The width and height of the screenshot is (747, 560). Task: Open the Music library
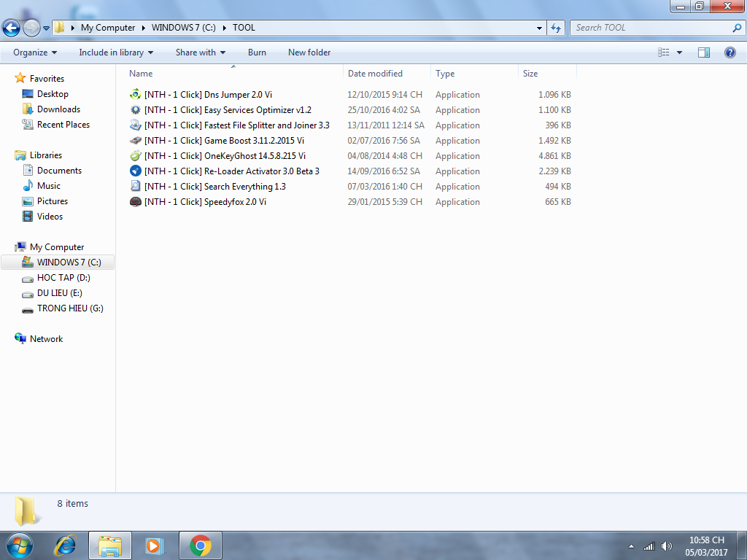point(49,186)
